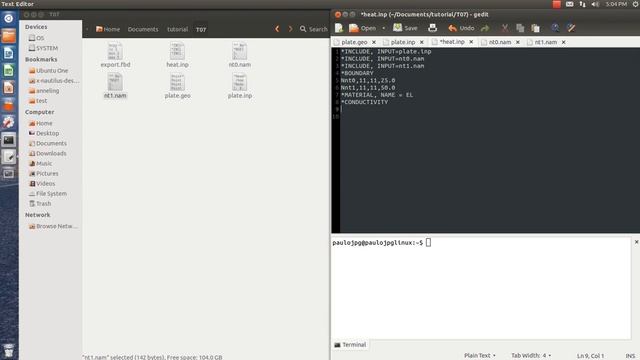Paste clipboard contents from the toolbar
Image resolution: width=640 pixels, height=360 pixels.
pos(536,28)
